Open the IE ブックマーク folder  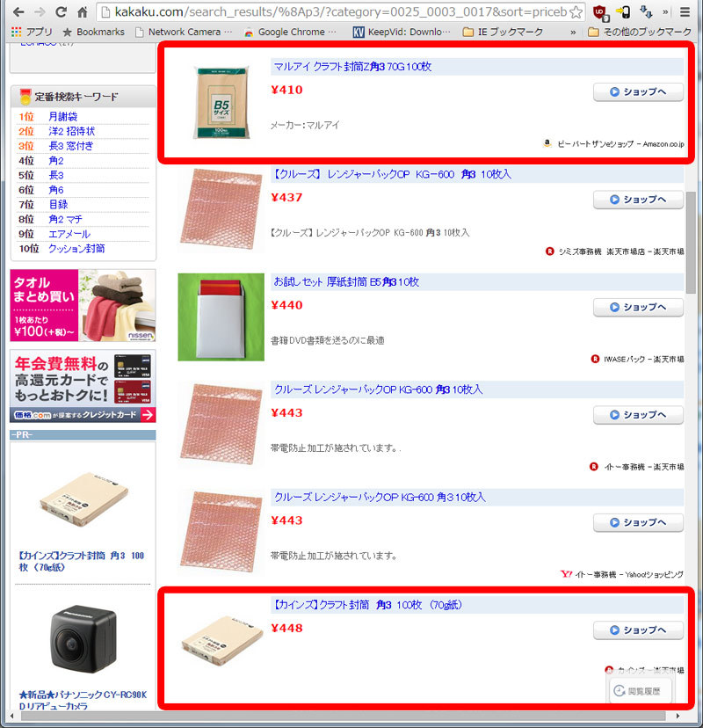[503, 32]
